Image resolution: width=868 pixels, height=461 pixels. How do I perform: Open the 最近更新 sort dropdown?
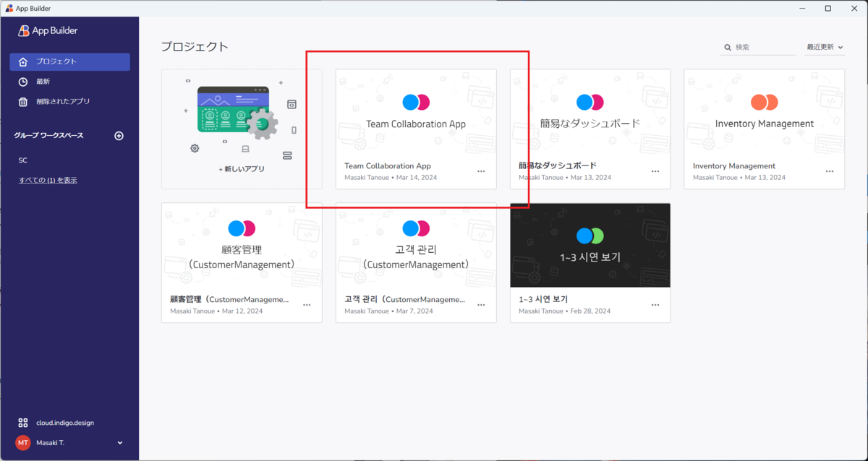click(x=825, y=47)
